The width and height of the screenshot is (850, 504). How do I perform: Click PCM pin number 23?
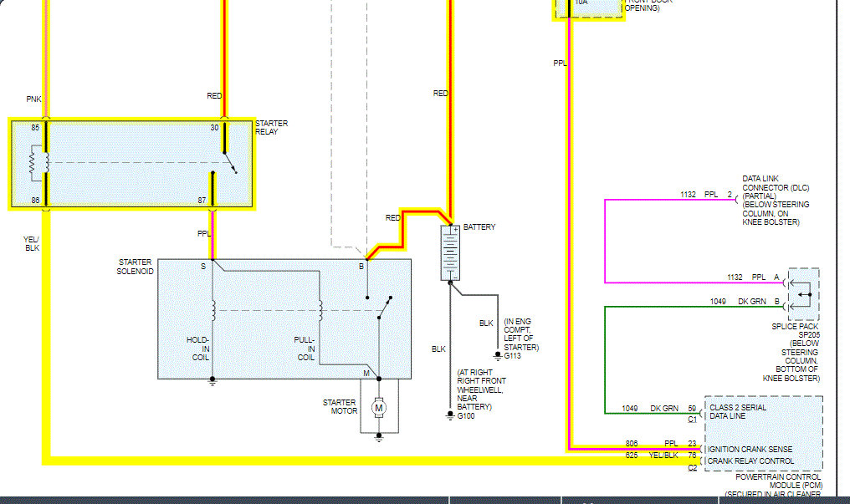692,443
